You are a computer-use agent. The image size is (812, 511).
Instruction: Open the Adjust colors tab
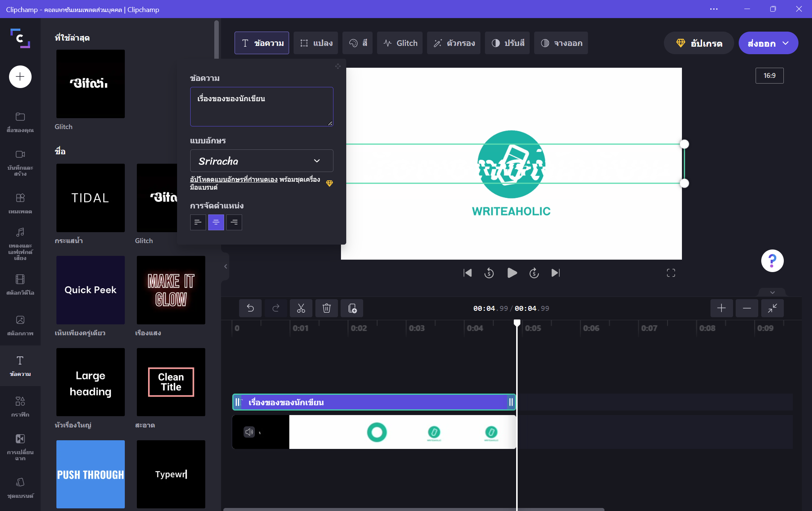(507, 43)
